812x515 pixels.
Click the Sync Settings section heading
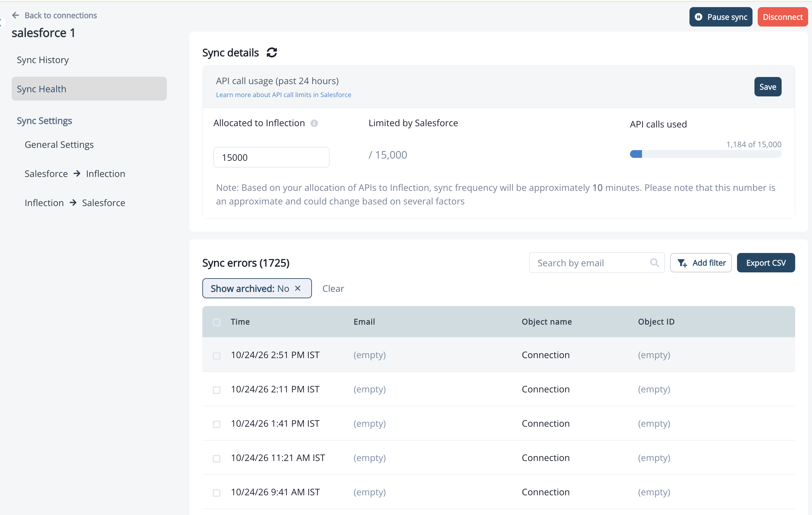pos(45,120)
